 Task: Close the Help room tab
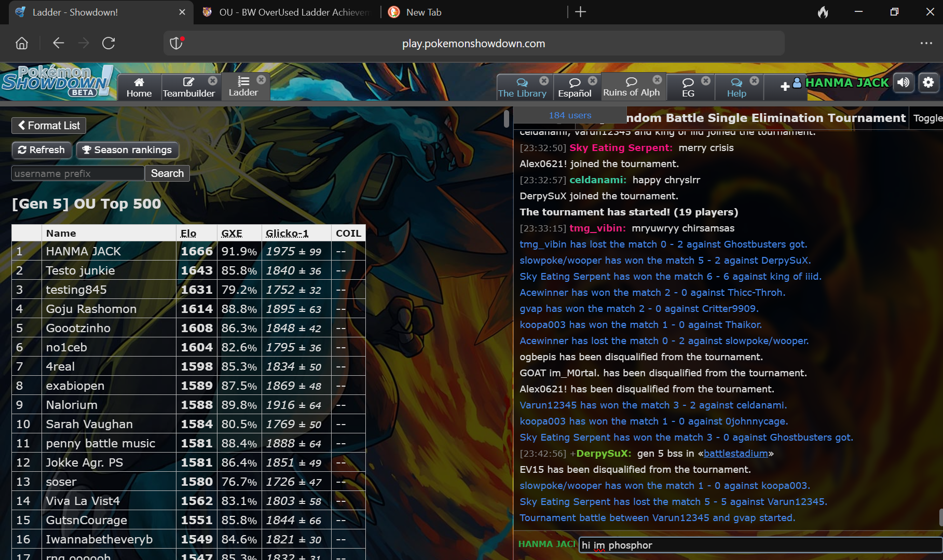tap(755, 80)
